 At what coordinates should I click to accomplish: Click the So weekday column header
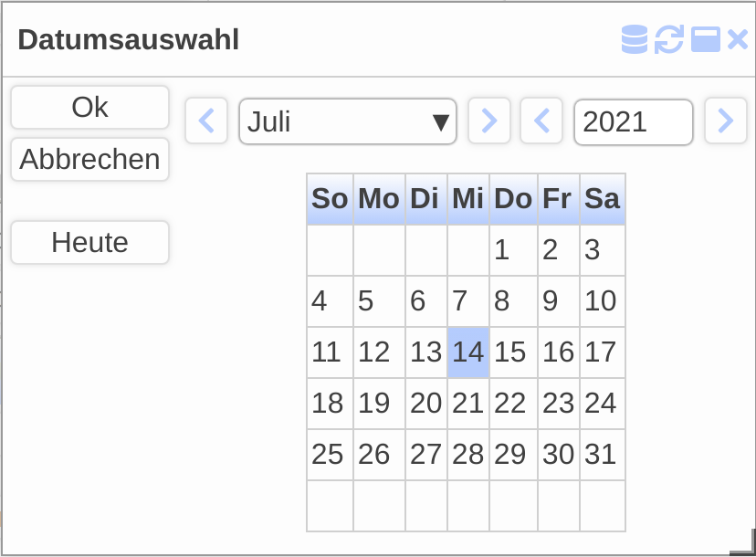[x=330, y=199]
